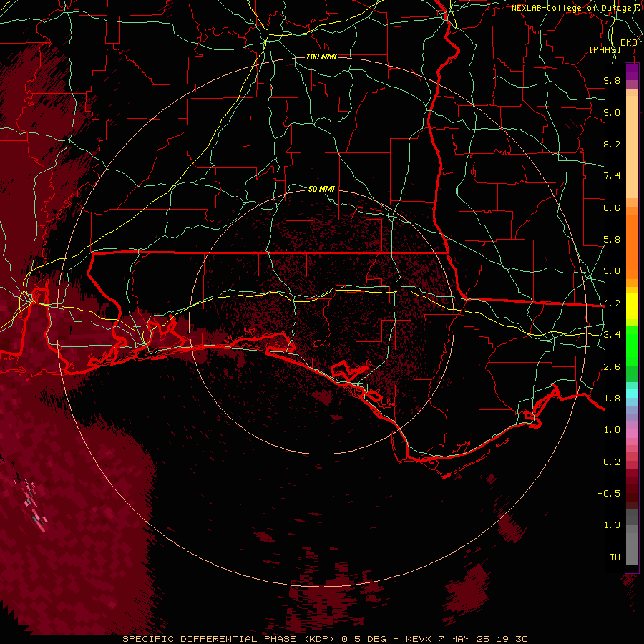
Task: Click the 1.8 value on the scale
Action: (612, 399)
